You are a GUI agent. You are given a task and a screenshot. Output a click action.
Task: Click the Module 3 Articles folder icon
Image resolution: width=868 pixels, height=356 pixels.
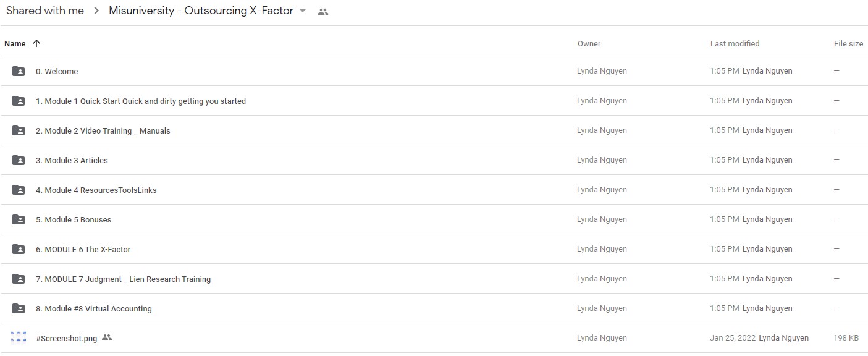click(x=19, y=160)
